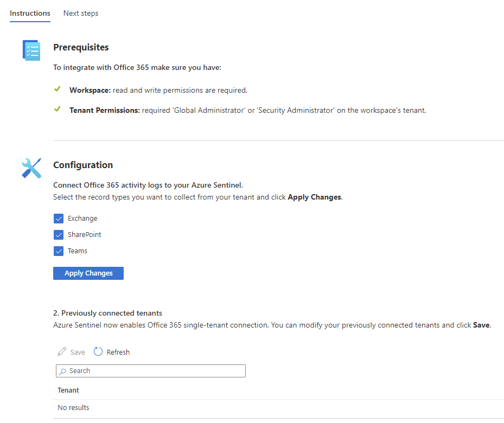
Task: Toggle the SharePoint checkbox
Action: tap(59, 235)
